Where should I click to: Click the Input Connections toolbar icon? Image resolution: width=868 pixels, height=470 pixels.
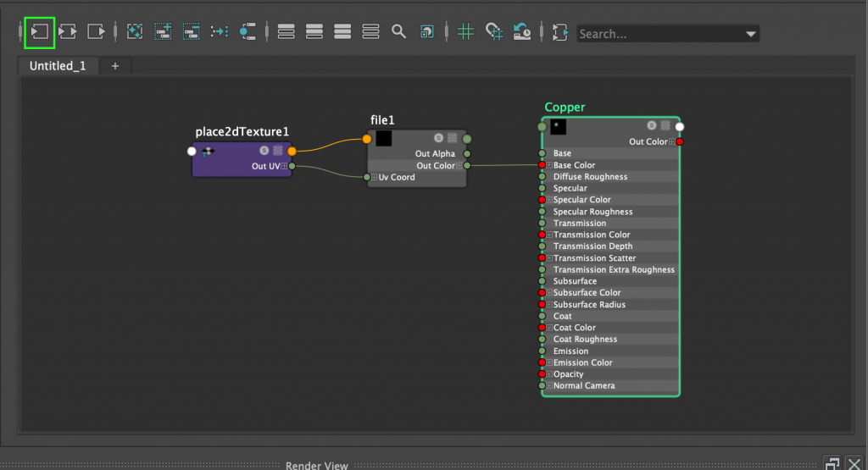tap(40, 32)
